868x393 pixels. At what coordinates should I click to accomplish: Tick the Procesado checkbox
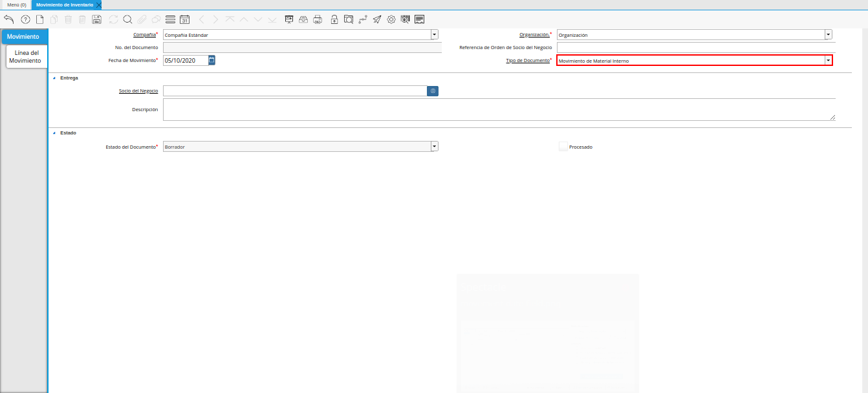coord(563,147)
